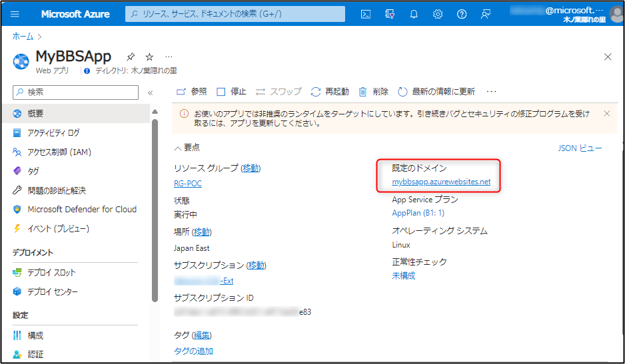Viewport: 625px width, 364px height.
Task: Open the help question mark icon
Action: 462,15
